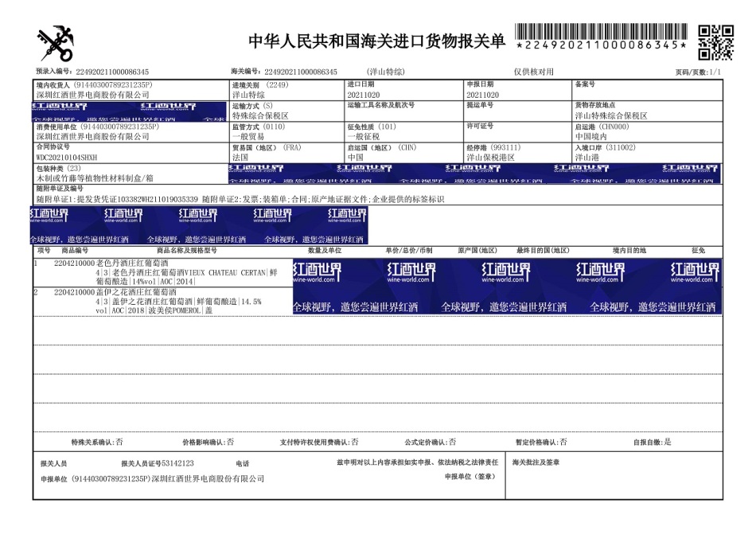756x534 pixels.
Task: Click the 入境口岸 洋山港 cell
Action: pyautogui.click(x=648, y=152)
